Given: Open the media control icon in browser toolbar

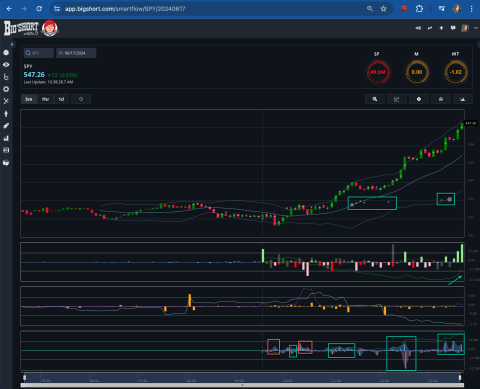Looking at the screenshot, I should pos(442,9).
